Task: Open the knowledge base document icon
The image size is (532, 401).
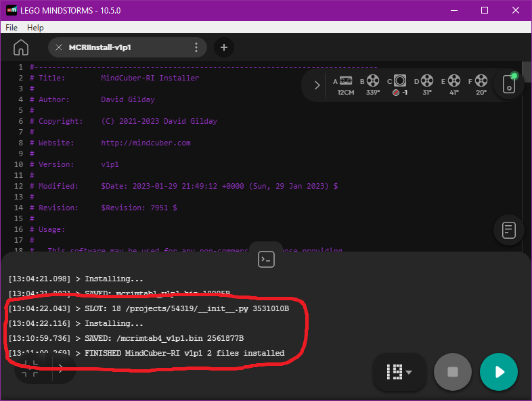Action: pos(510,230)
